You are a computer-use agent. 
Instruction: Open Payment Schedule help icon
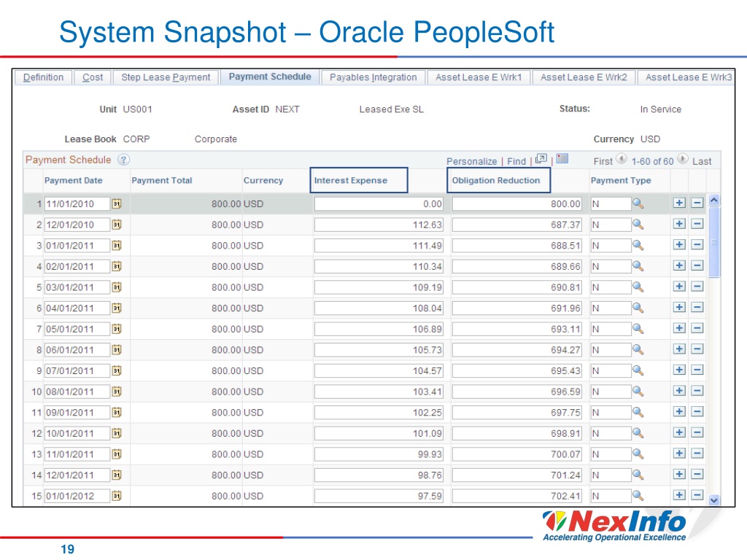[x=123, y=160]
